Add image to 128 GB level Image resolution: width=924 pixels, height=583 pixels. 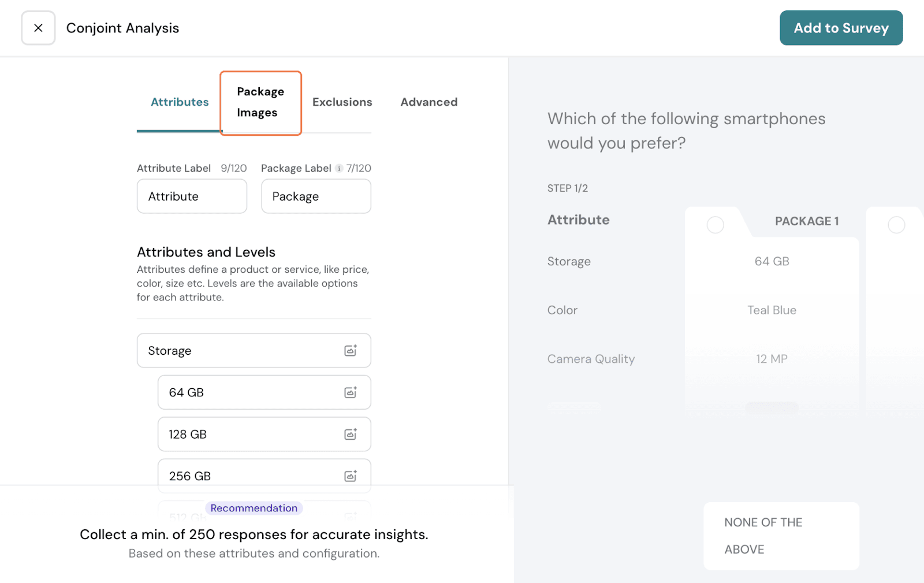(x=351, y=435)
